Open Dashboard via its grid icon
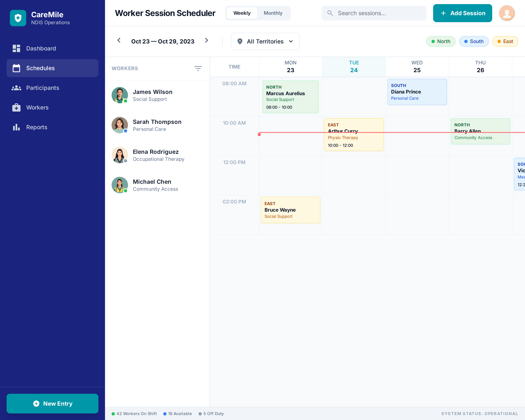 [x=16, y=48]
